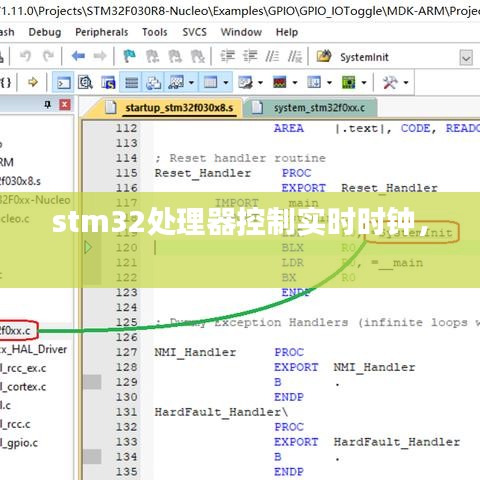The image size is (480, 480).
Task: Indent the selected lines icon
Action: tap(228, 56)
